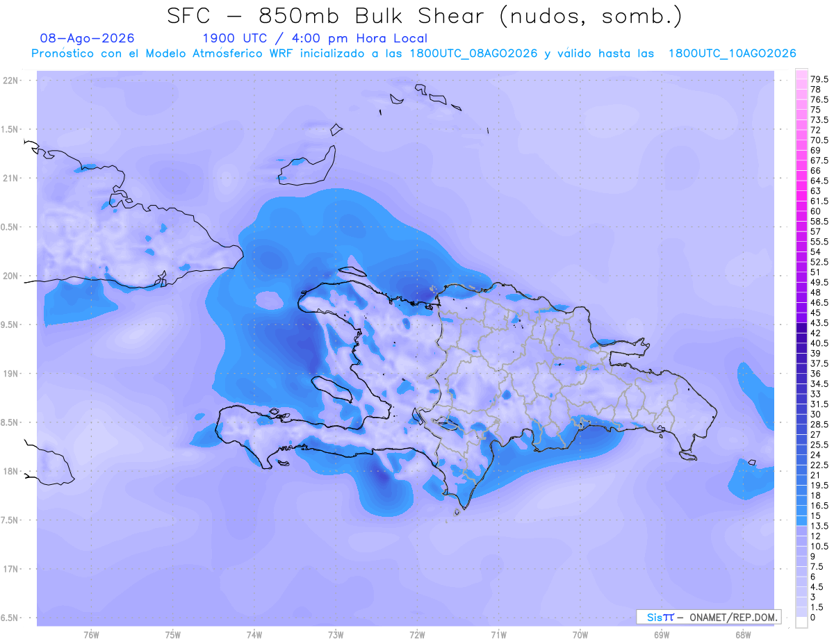Click the colorbar value "13.5"
Image resolution: width=834 pixels, height=644 pixels.
[x=819, y=525]
